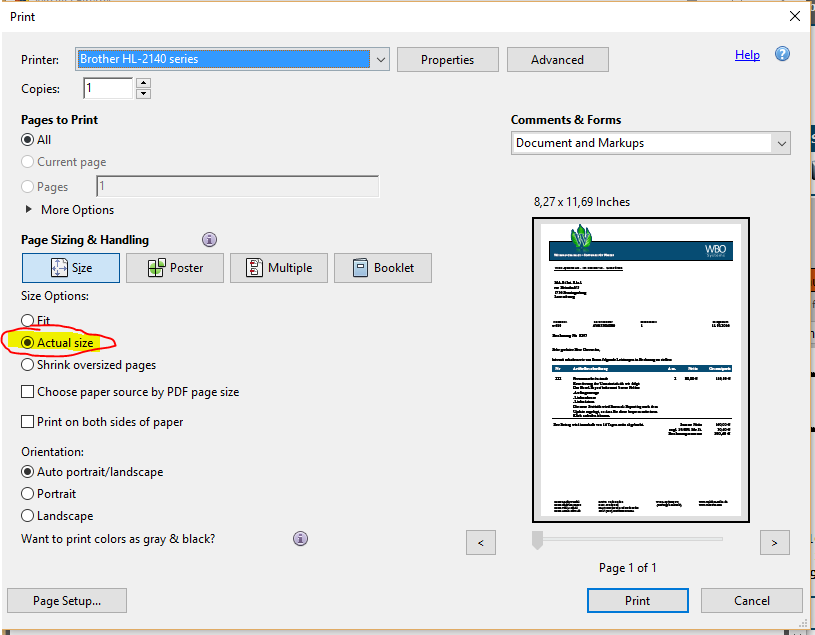This screenshot has height=635, width=815.
Task: Check Choose paper source by PDF page size
Action: 28,392
